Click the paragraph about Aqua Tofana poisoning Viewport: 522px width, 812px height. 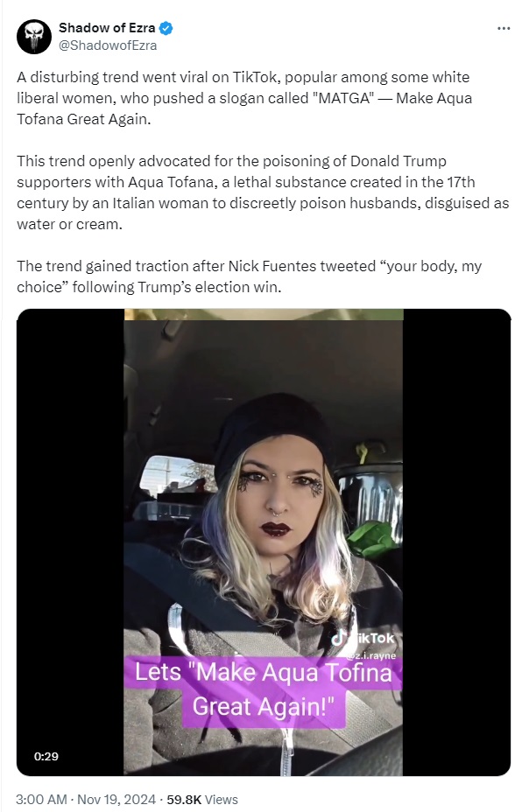(x=263, y=192)
